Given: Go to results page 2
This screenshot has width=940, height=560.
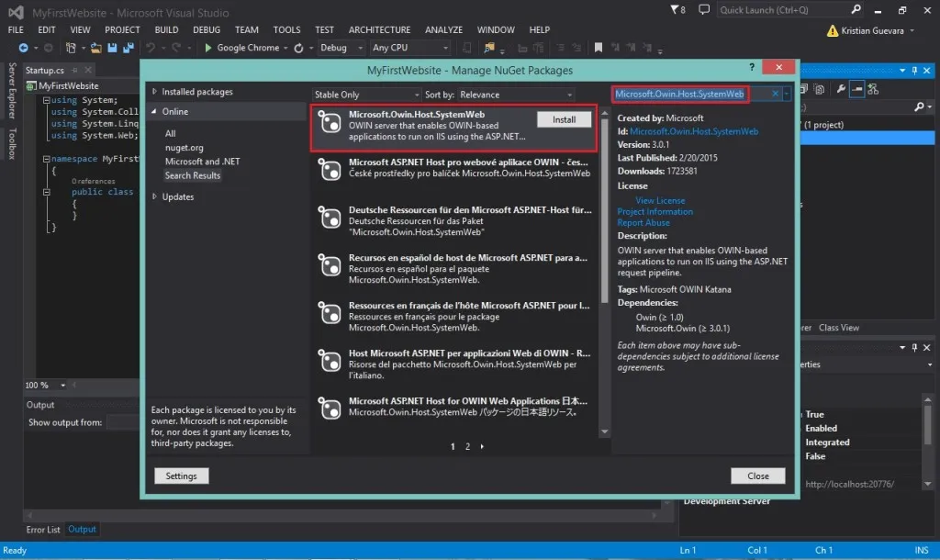Looking at the screenshot, I should click(467, 446).
